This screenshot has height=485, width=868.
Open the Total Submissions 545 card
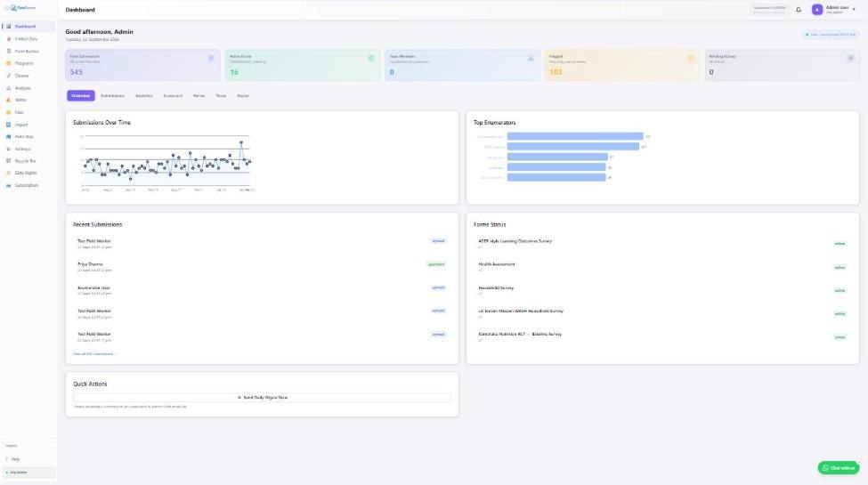pos(142,65)
